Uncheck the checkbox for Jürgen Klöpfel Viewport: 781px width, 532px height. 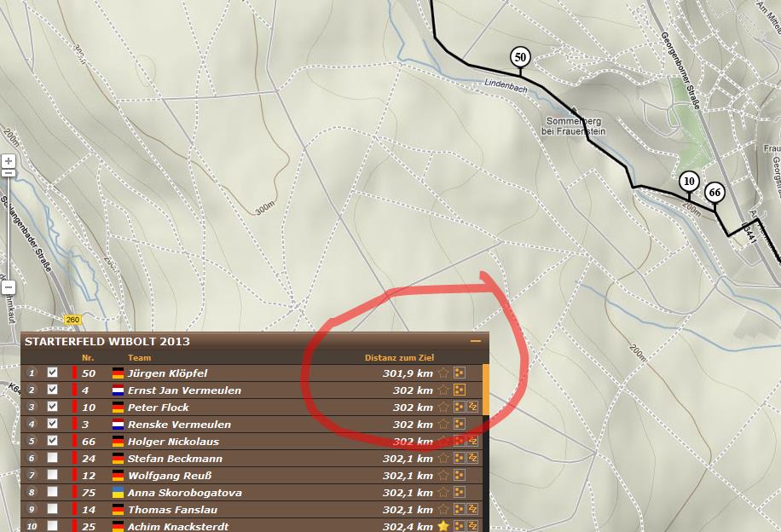click(x=53, y=373)
